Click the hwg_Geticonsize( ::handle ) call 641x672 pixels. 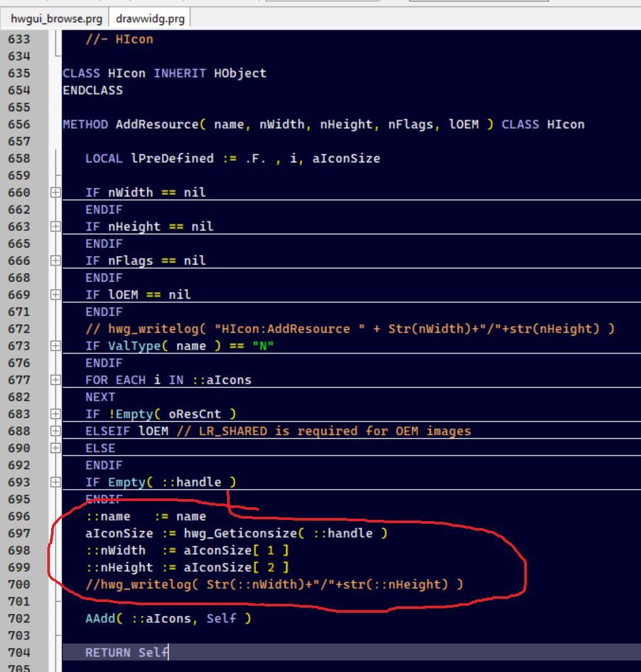285,533
